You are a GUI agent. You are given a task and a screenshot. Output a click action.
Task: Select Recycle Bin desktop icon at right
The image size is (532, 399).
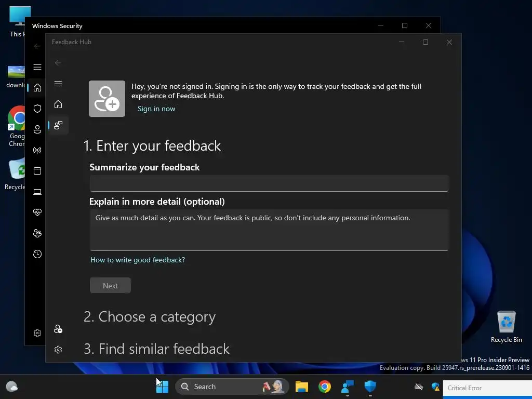pyautogui.click(x=506, y=327)
